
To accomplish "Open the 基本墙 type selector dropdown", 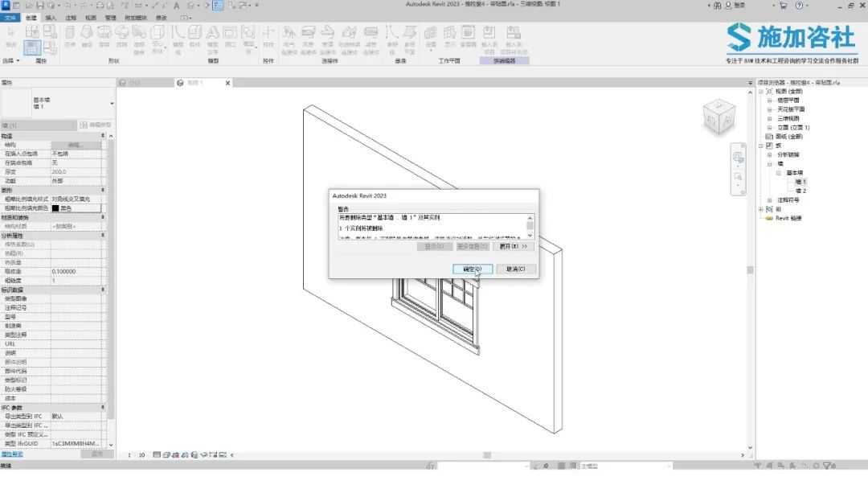I will (112, 104).
